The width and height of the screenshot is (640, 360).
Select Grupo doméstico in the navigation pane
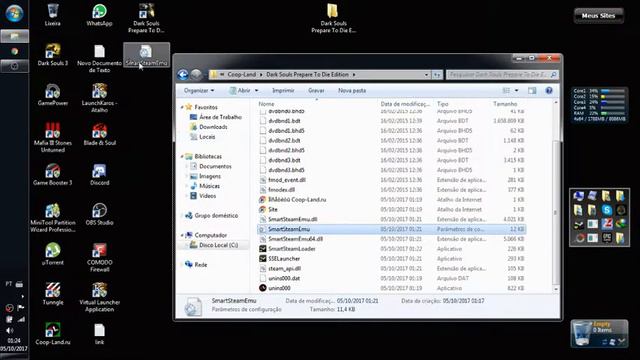pyautogui.click(x=216, y=216)
